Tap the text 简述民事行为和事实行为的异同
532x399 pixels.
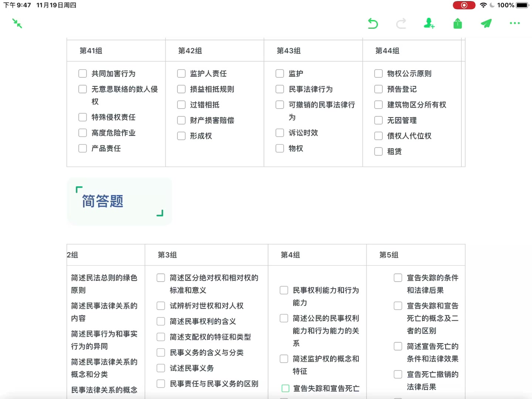tap(104, 340)
